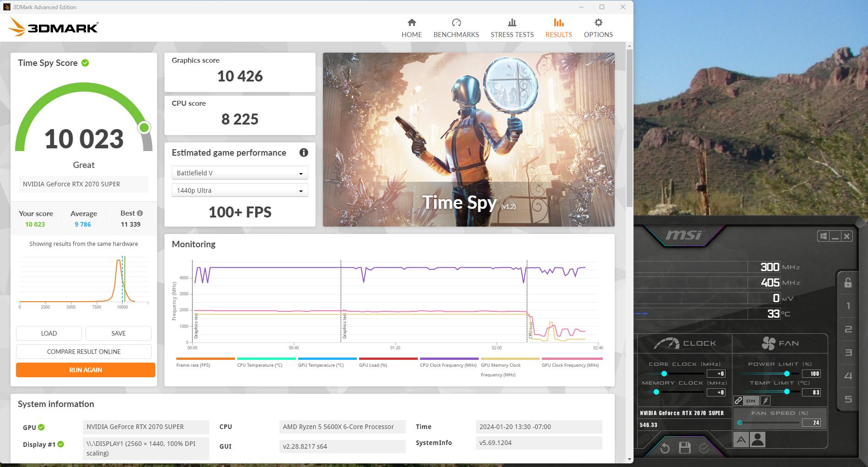Screen dimensions: 868x467
Task: Click the Temp Limit 83 value field
Action: point(811,392)
